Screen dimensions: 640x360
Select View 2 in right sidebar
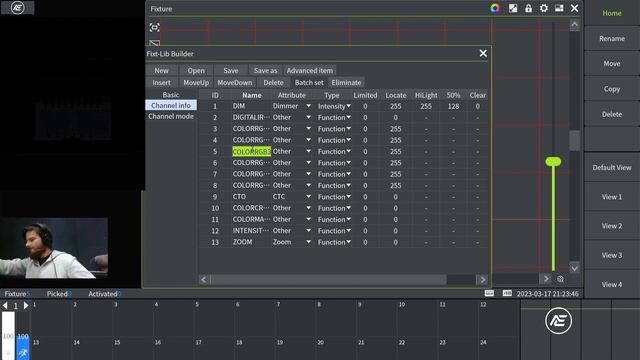[612, 226]
